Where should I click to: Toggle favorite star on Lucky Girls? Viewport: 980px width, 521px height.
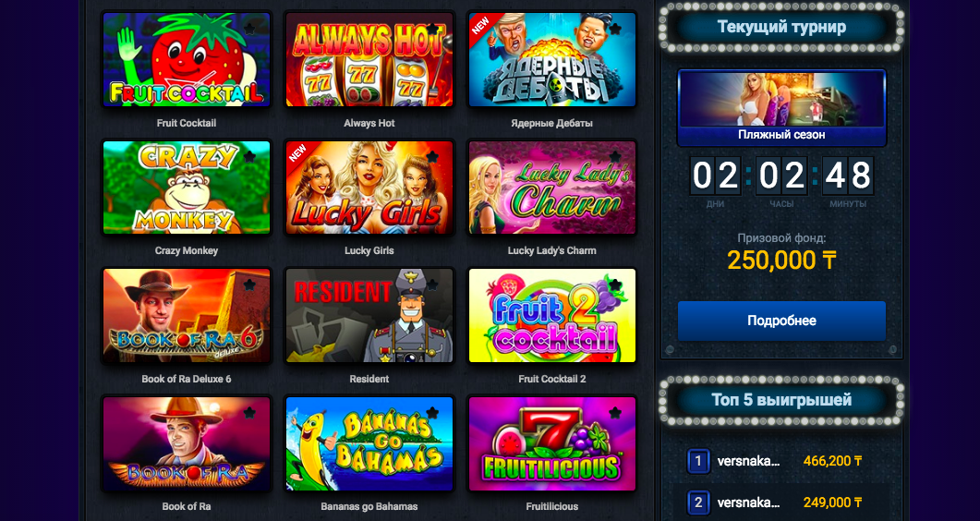[432, 157]
